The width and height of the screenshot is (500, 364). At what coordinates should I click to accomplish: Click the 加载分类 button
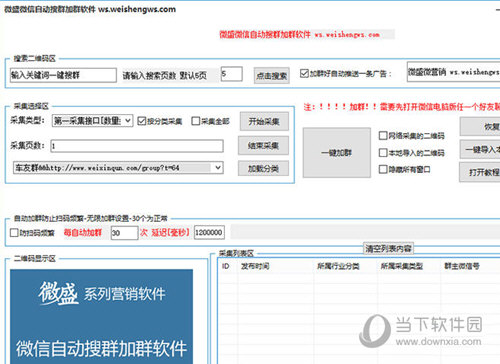tap(263, 168)
